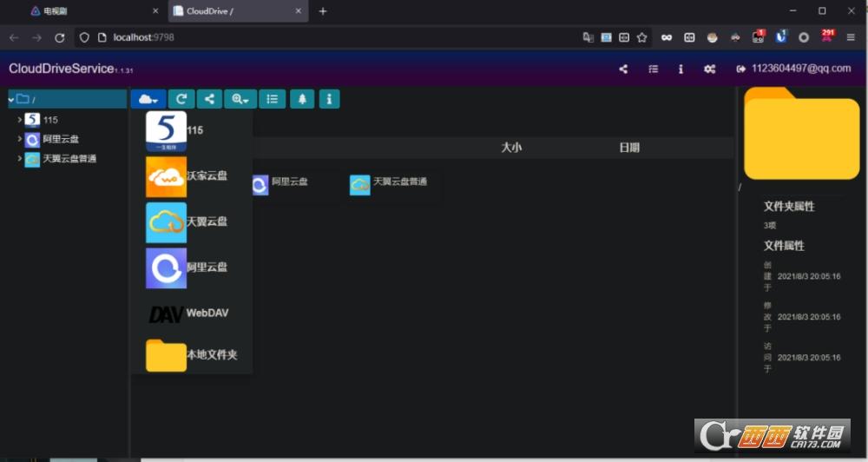Go back in browser history

click(15, 37)
